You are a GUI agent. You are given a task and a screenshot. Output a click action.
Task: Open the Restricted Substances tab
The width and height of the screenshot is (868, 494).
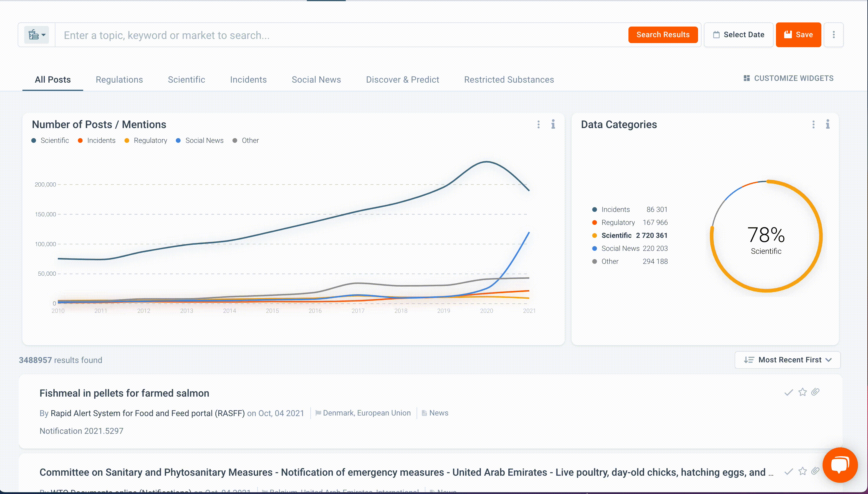tap(509, 80)
